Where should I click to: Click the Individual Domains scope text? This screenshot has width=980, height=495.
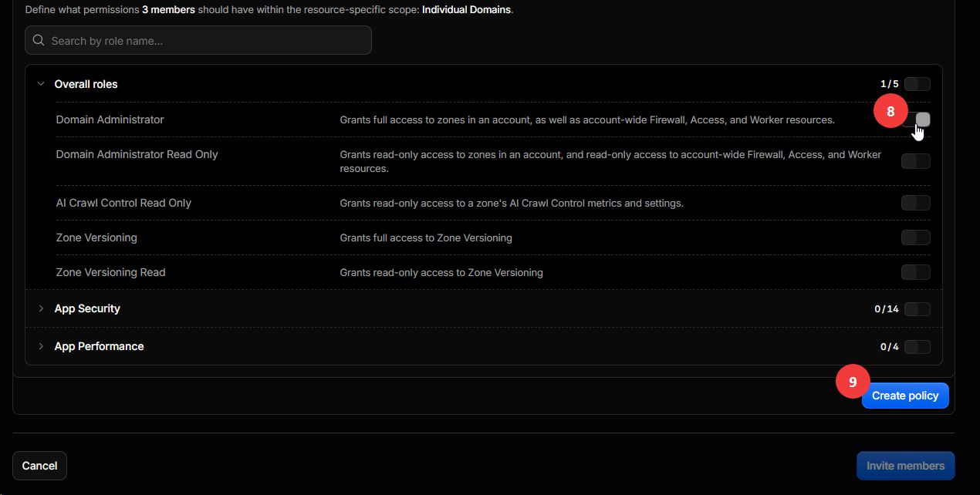coord(466,10)
